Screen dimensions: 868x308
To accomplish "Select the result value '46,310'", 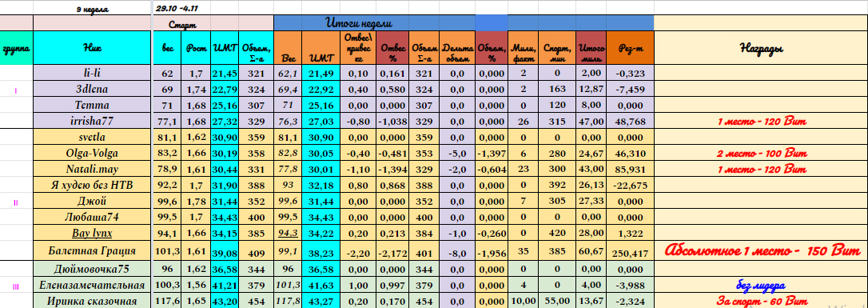I will click(x=630, y=153).
